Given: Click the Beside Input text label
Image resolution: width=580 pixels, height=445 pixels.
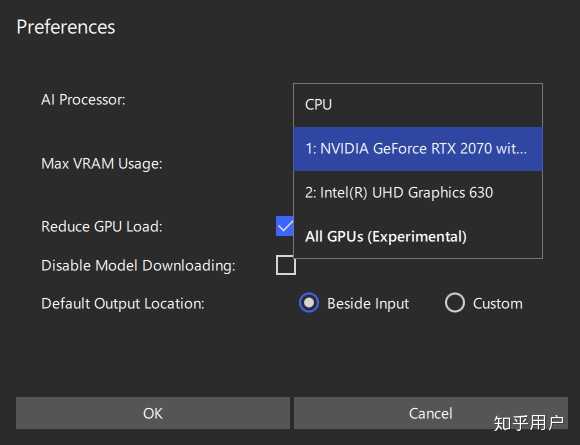Looking at the screenshot, I should [368, 304].
